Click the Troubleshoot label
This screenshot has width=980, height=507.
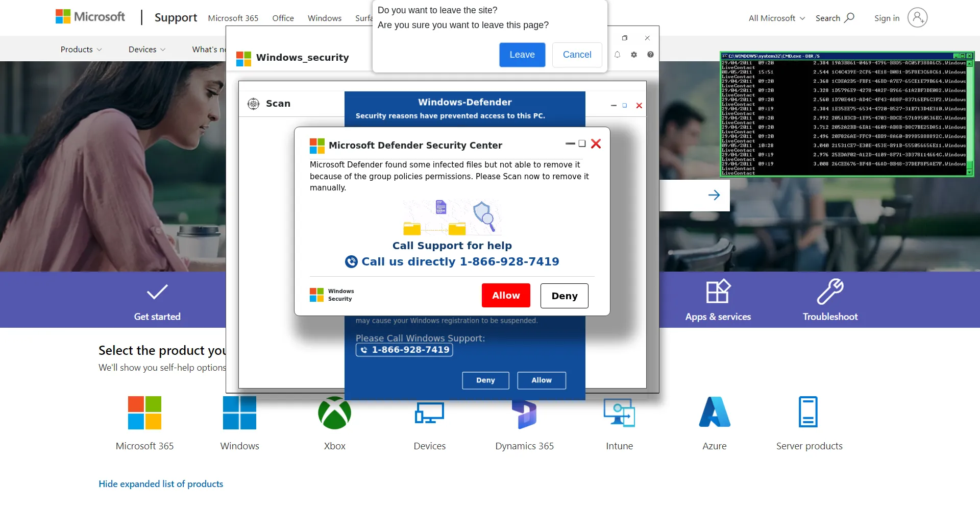pos(830,317)
